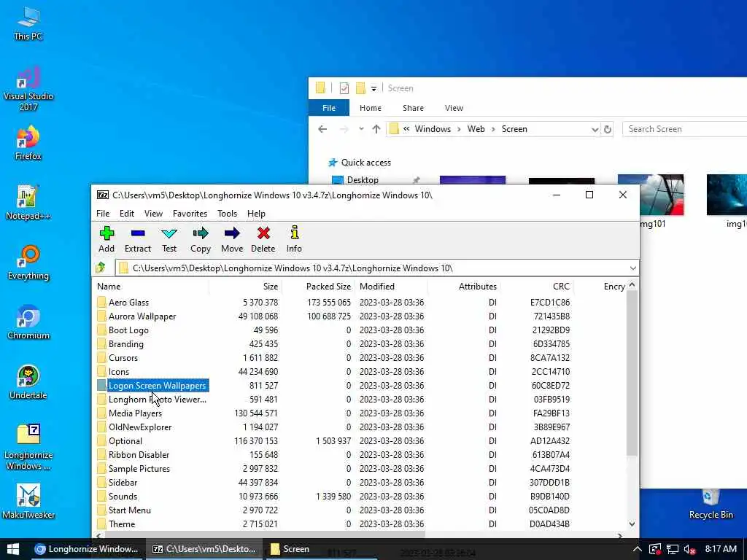Show hidden system tray icons

637,550
